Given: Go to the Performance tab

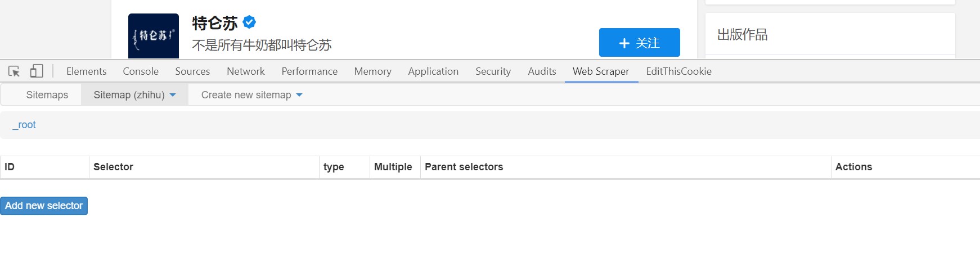Looking at the screenshot, I should click(x=309, y=71).
